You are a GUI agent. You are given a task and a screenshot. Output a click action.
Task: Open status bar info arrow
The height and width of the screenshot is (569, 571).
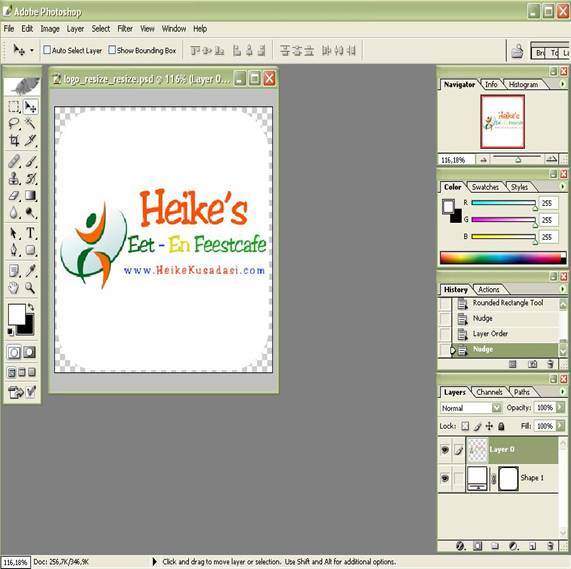pos(154,562)
